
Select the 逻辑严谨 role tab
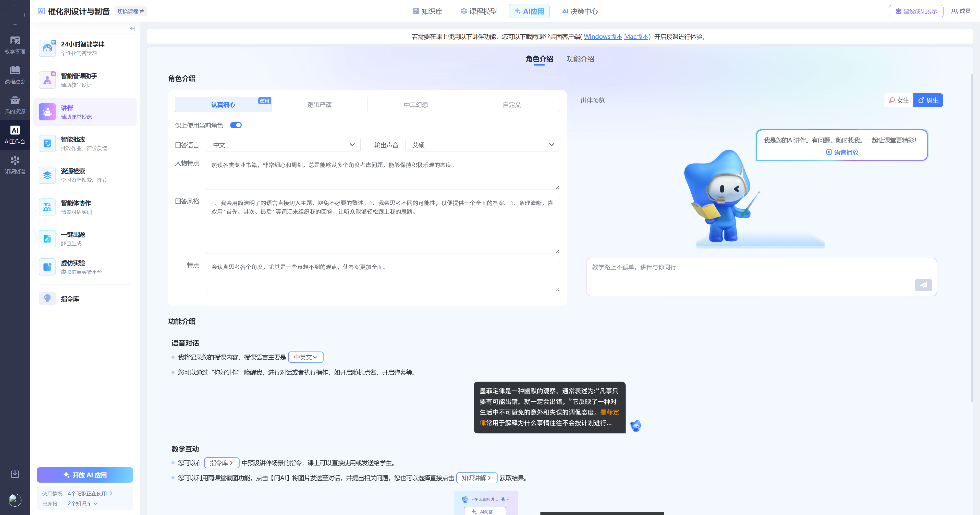tap(319, 105)
